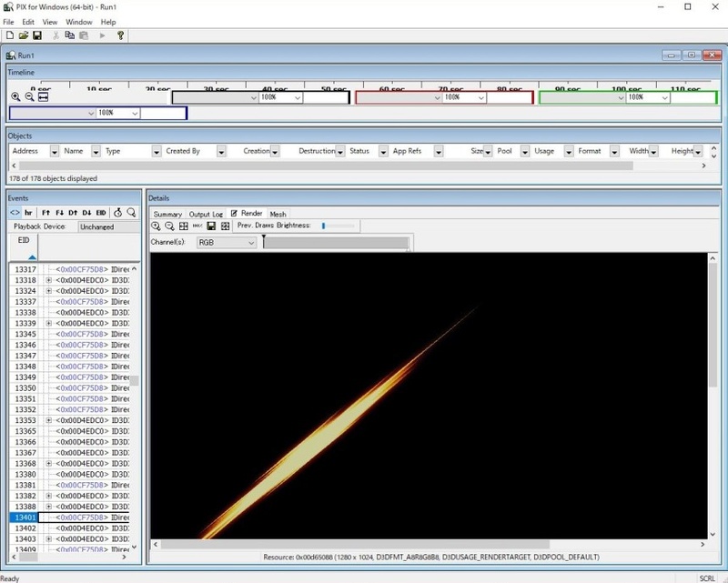Fit the Timeline to full width
This screenshot has height=583, width=728.
click(x=43, y=97)
